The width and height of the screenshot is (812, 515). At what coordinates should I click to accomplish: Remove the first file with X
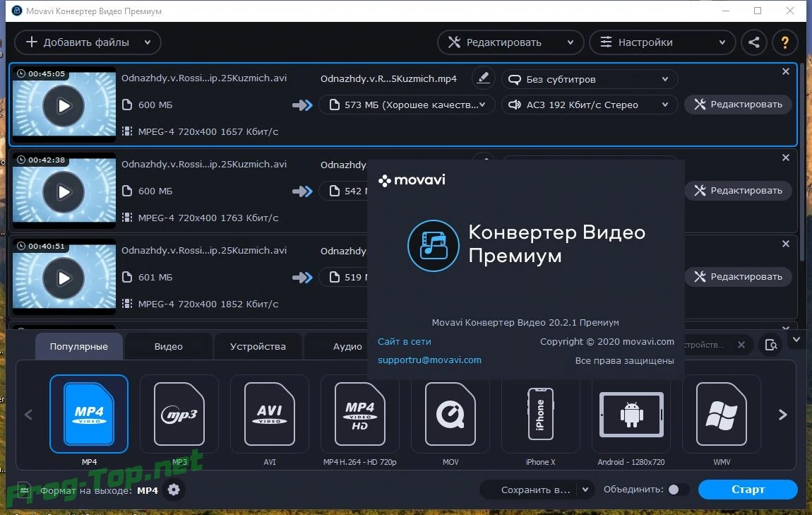point(786,71)
